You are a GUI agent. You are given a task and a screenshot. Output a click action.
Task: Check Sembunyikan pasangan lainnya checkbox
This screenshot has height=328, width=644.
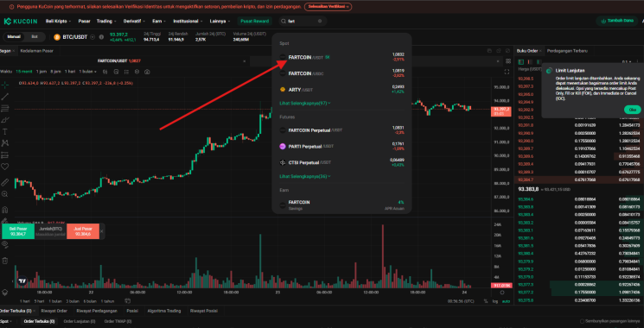(582, 321)
